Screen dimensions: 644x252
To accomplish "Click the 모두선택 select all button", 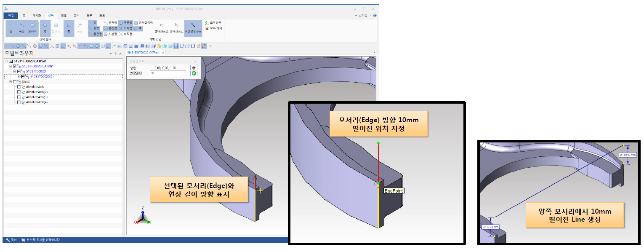I will 213,23.
